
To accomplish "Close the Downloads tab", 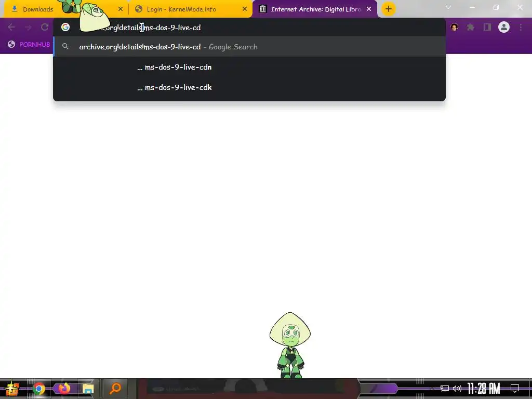I will [121, 9].
